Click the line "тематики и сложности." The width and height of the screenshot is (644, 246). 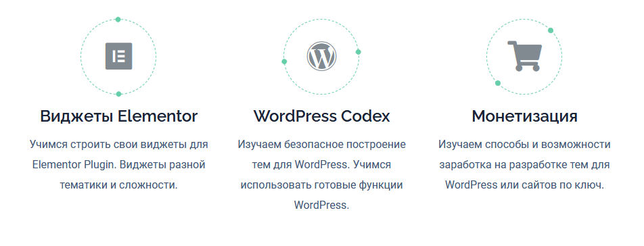coord(118,185)
